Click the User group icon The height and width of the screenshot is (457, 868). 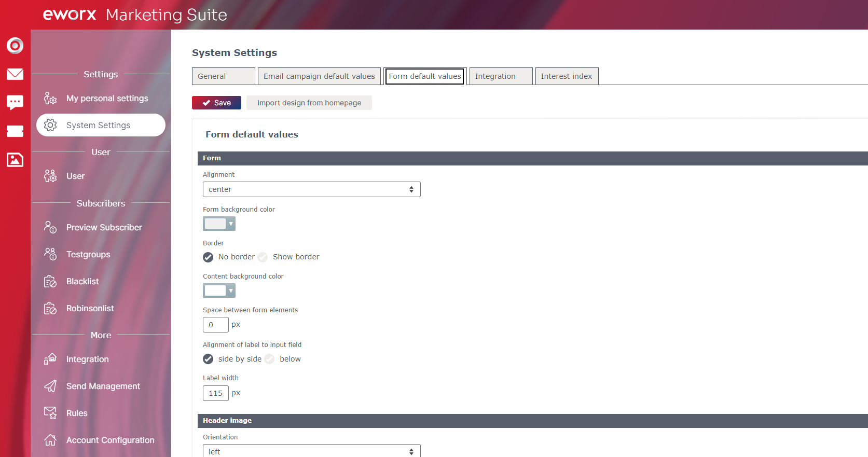click(x=50, y=176)
